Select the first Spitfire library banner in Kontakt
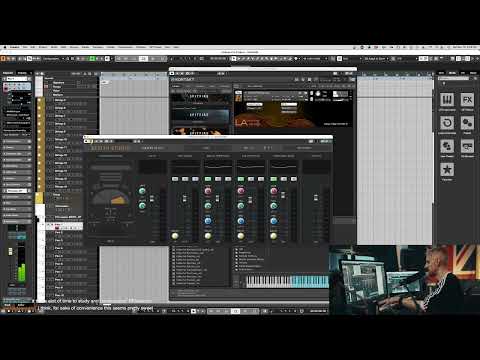Screen dimensions: 480x360 point(200,98)
